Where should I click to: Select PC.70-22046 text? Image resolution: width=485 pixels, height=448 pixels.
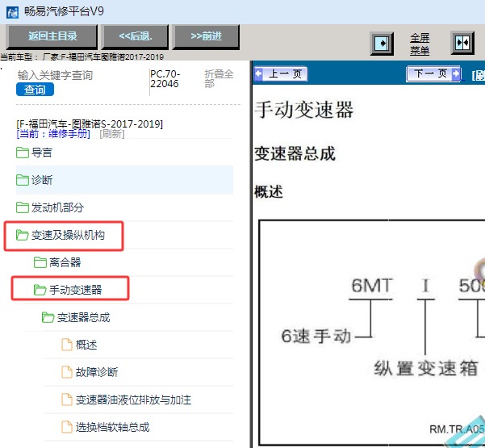pyautogui.click(x=165, y=79)
